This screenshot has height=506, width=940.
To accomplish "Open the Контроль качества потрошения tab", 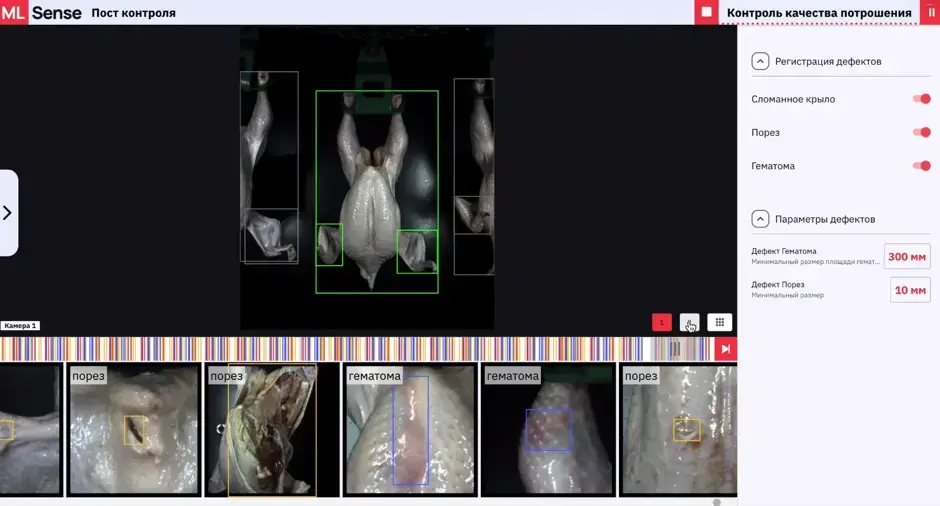I will click(x=819, y=13).
